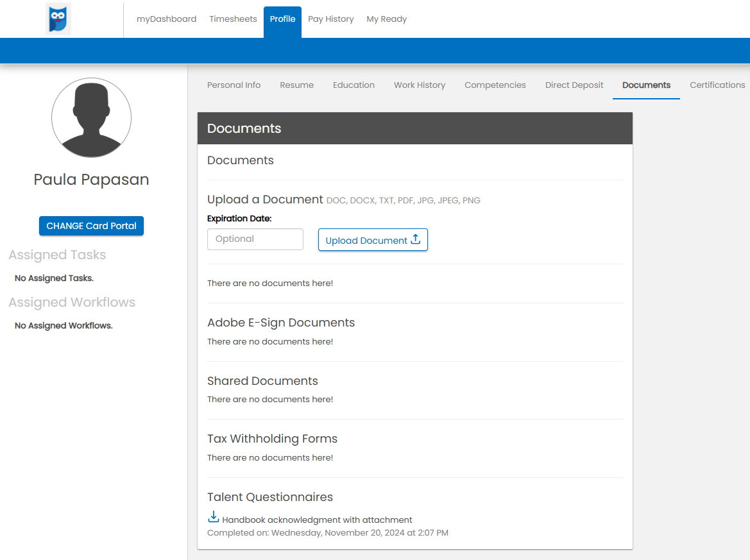Click the No Assigned Workflows. text
Screen dimensions: 750x560
[x=64, y=326]
